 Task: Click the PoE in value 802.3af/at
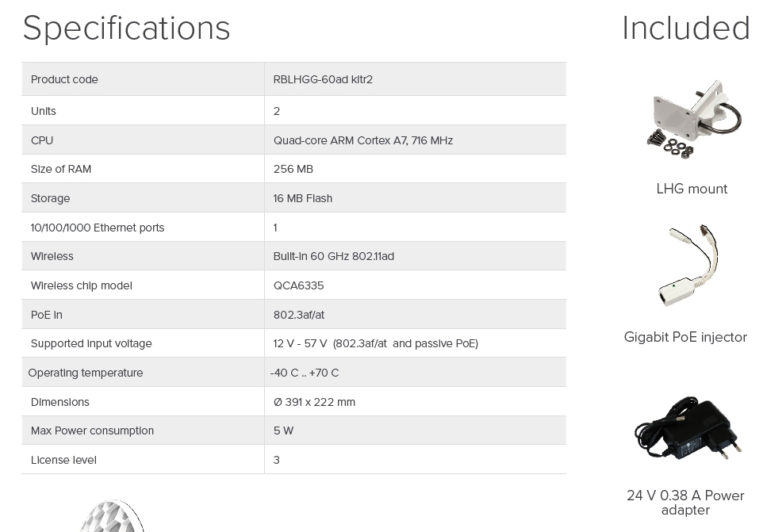(x=298, y=315)
